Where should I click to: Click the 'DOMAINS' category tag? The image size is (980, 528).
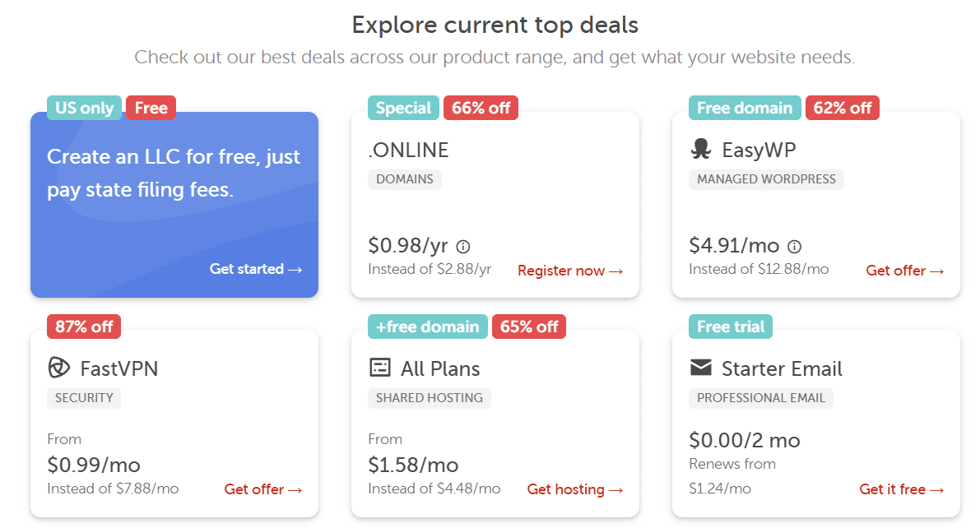pos(405,179)
